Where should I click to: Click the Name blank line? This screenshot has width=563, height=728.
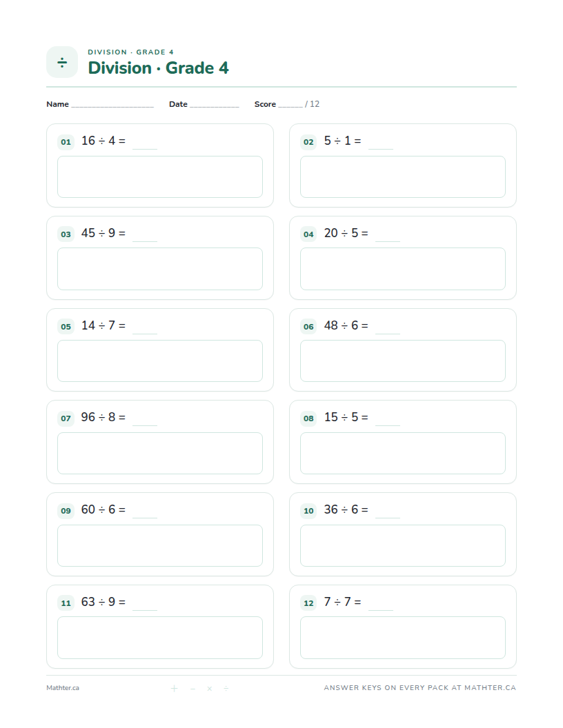pos(112,107)
